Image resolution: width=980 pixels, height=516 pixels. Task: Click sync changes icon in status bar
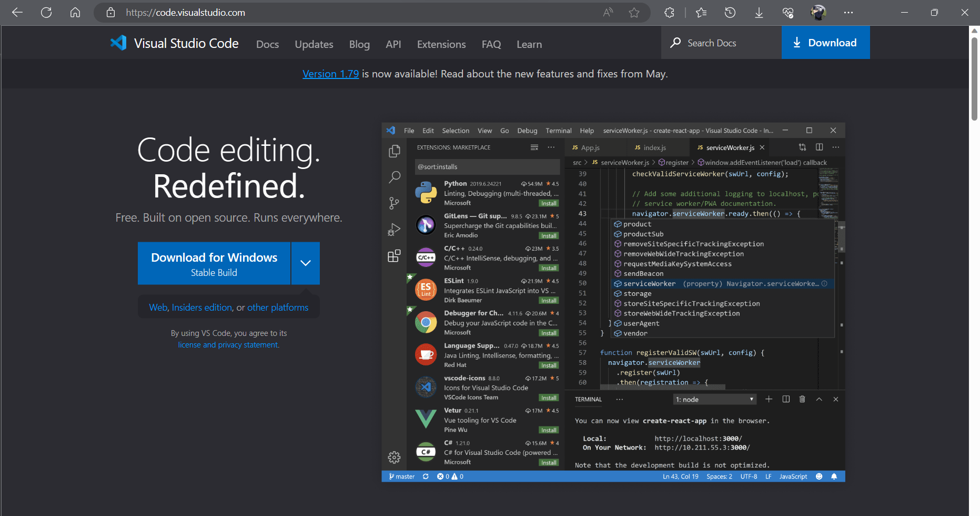pos(426,477)
